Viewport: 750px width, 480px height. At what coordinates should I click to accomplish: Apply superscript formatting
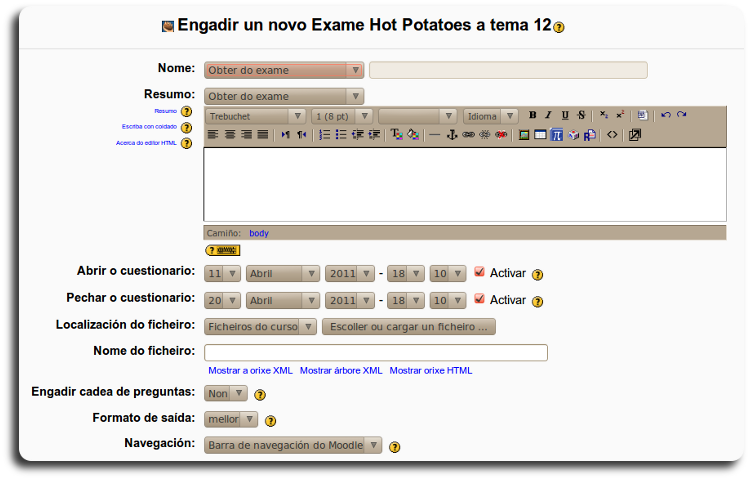pos(620,115)
